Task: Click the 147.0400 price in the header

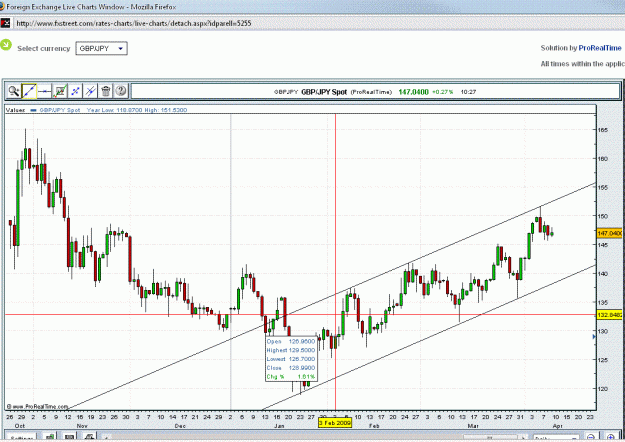Action: [x=413, y=92]
